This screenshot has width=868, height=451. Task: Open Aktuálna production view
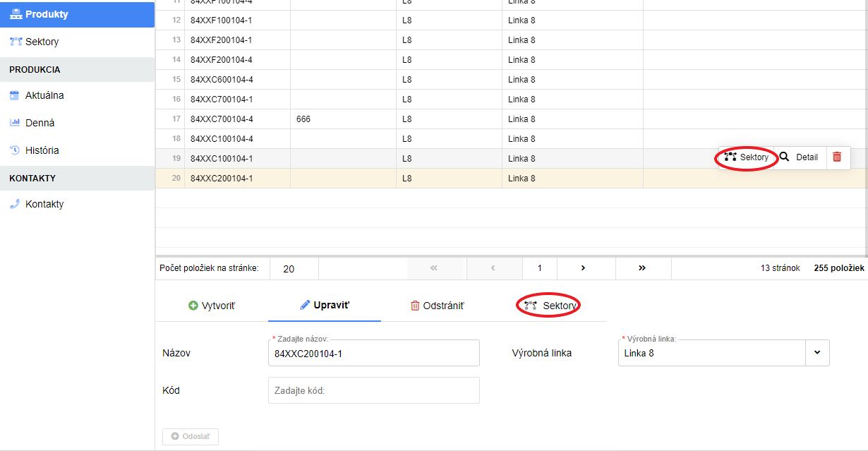[x=44, y=95]
